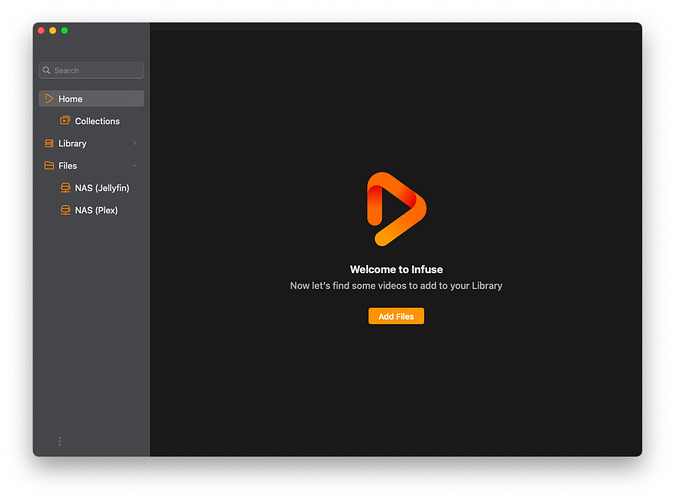Click the Add Files button
The height and width of the screenshot is (500, 675).
pos(396,316)
